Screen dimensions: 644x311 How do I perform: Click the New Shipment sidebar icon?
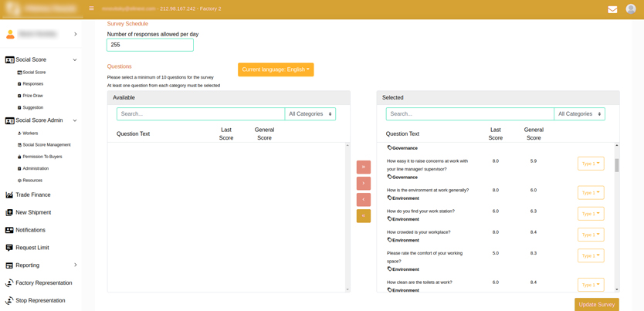(x=9, y=213)
